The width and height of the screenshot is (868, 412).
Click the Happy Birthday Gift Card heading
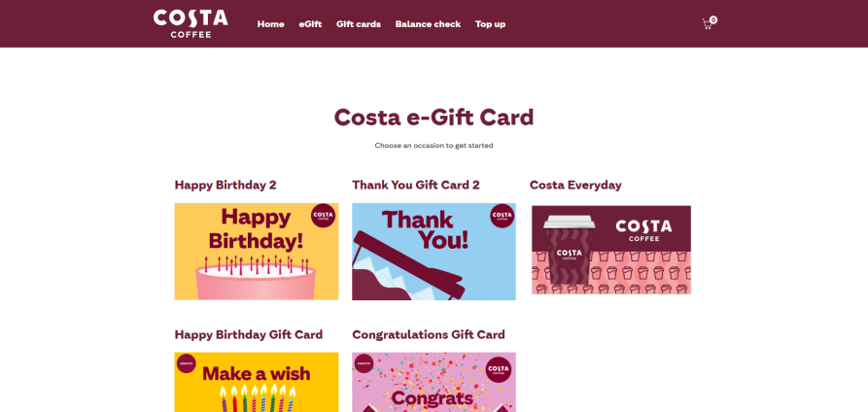click(x=249, y=334)
